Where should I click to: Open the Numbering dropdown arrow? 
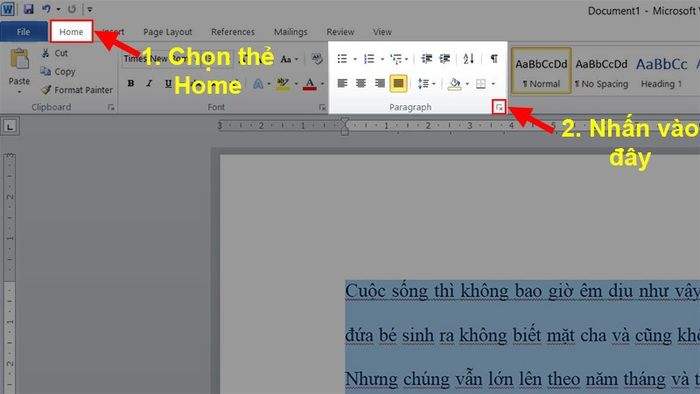[x=382, y=59]
